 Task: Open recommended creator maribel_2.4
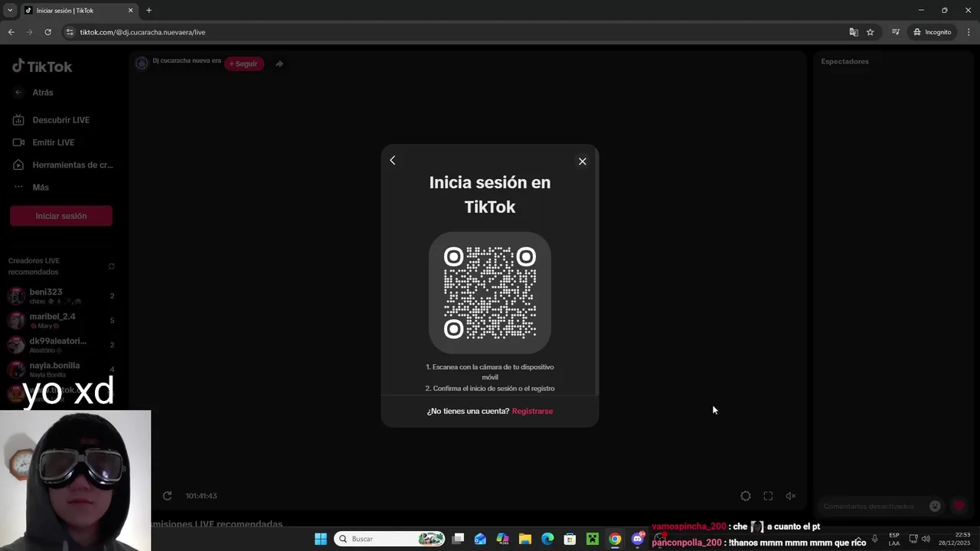point(60,321)
